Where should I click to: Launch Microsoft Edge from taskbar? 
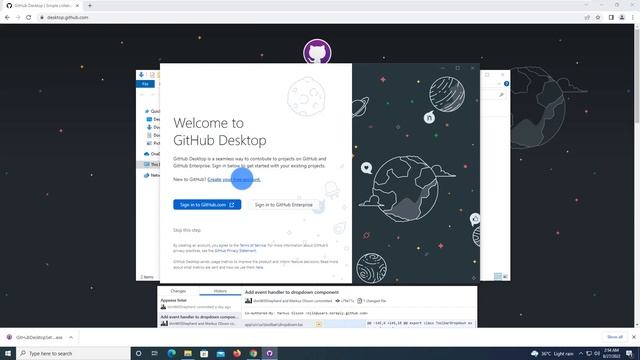(171, 353)
